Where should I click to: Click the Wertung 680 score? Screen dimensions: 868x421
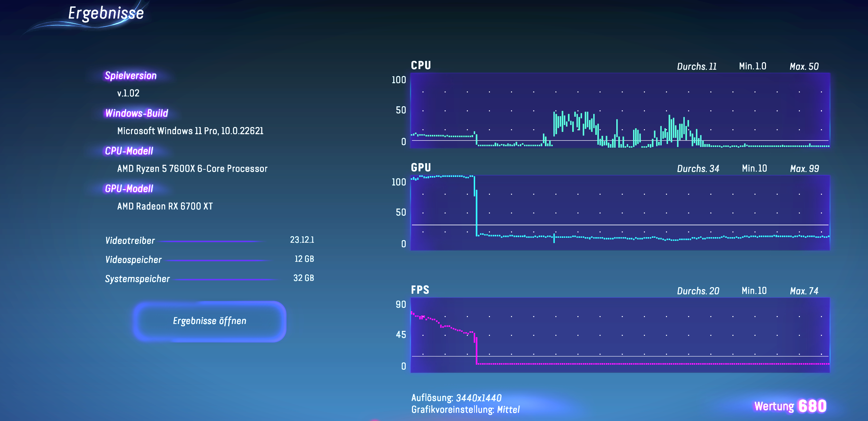tap(790, 406)
